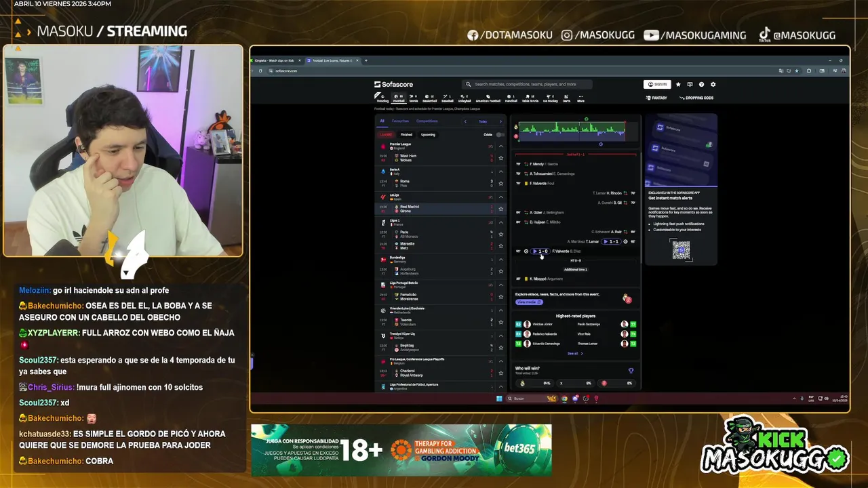Favourite the Roma vs Pisa match
Viewport: 868px width, 488px height.
pos(501,184)
